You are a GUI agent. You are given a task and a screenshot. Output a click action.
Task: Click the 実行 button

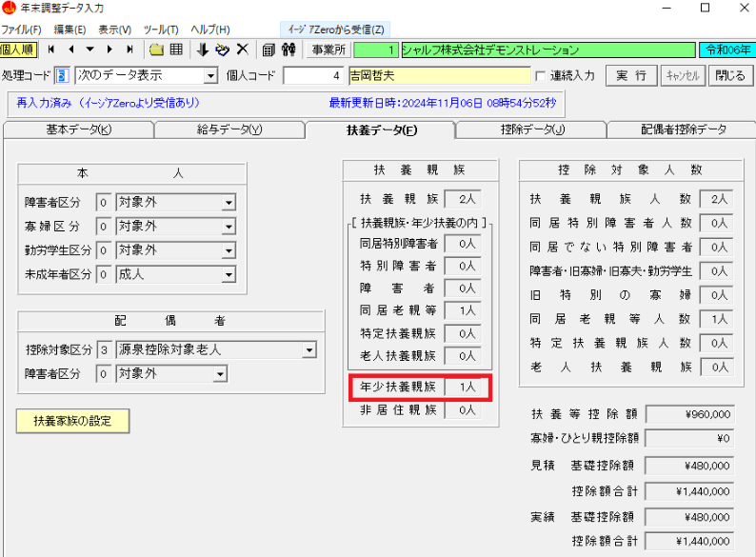[630, 75]
